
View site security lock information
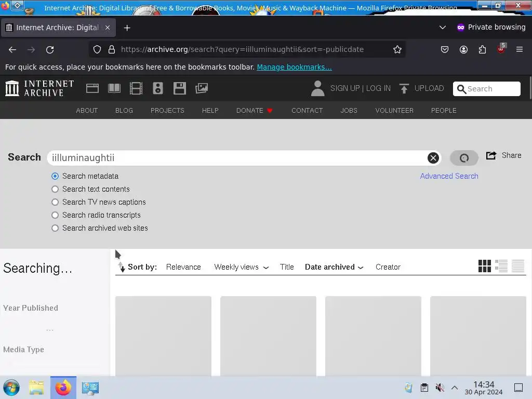(112, 49)
